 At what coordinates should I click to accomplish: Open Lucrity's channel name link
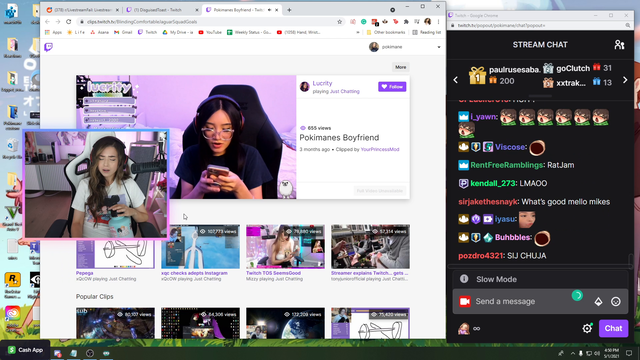[322, 83]
